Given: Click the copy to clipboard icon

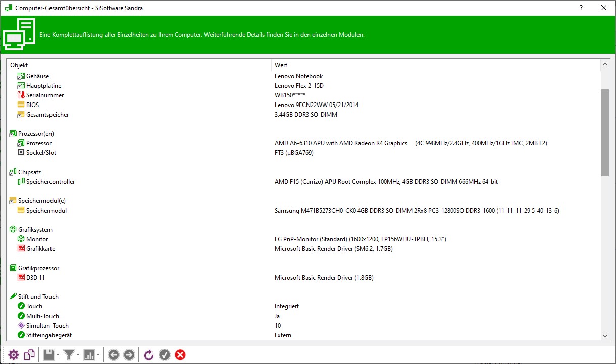Looking at the screenshot, I should (x=29, y=355).
